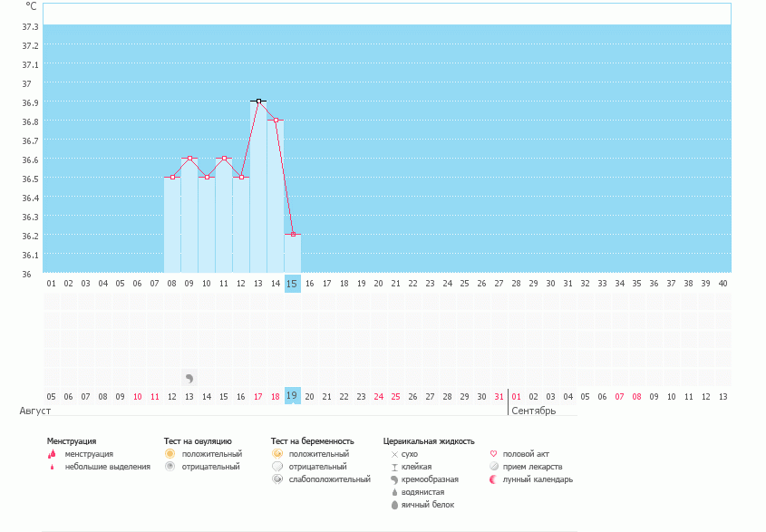The height and width of the screenshot is (532, 766).
Task: Click the September 01 date label
Action: pyautogui.click(x=517, y=396)
